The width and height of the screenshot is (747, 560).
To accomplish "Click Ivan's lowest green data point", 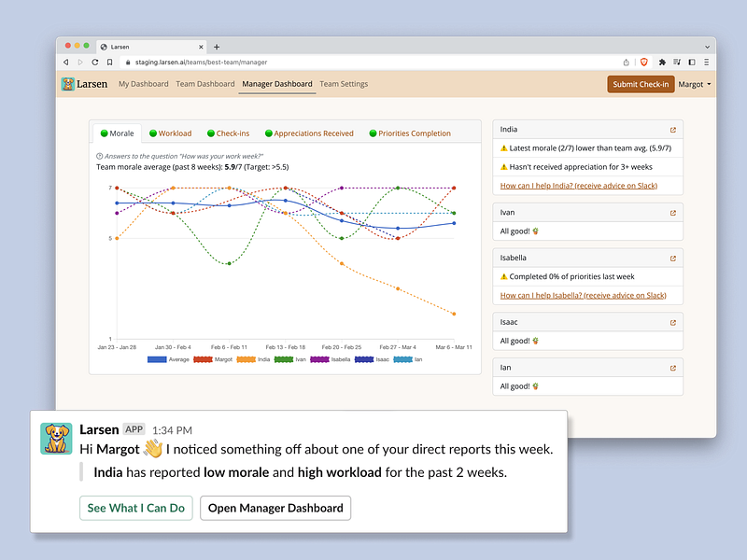I will click(229, 263).
